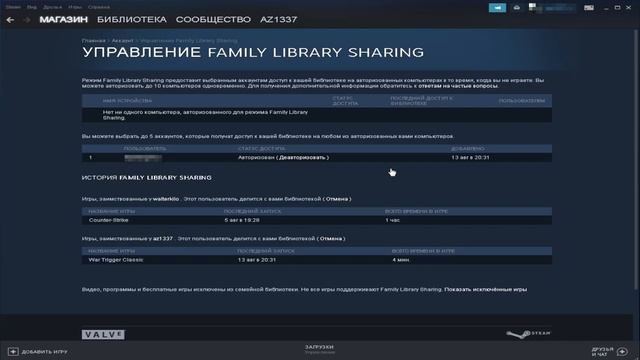Screen dimensions: 640x360
Task: Click the blue announcements button in title bar
Action: (497, 8)
